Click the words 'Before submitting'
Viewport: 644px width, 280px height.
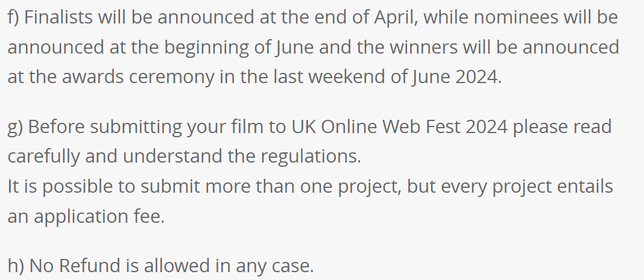(x=105, y=127)
